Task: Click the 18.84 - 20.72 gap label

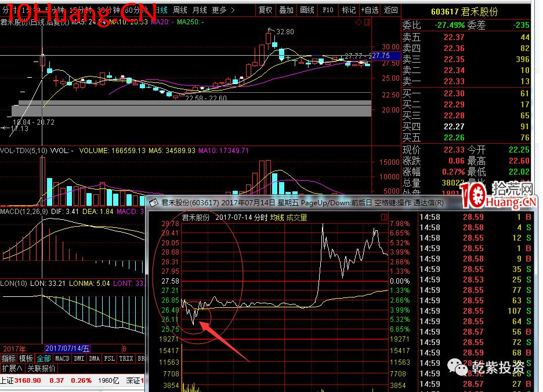Action: 34,122
